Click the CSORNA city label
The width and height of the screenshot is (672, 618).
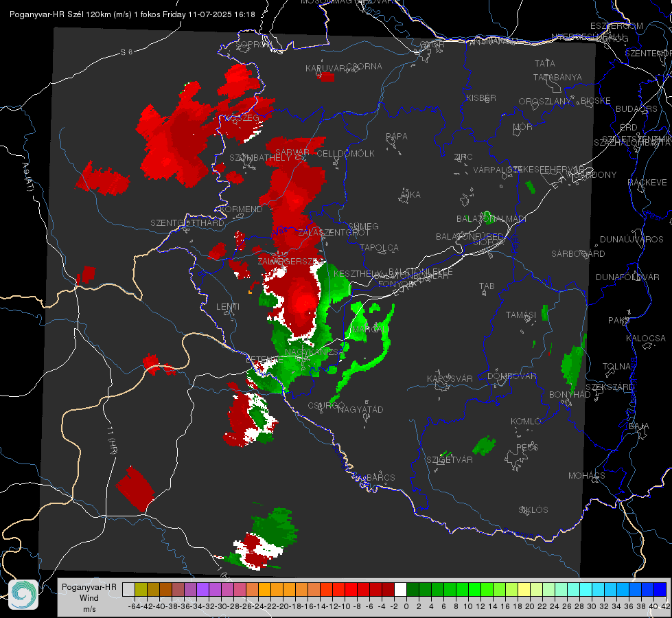(x=364, y=67)
